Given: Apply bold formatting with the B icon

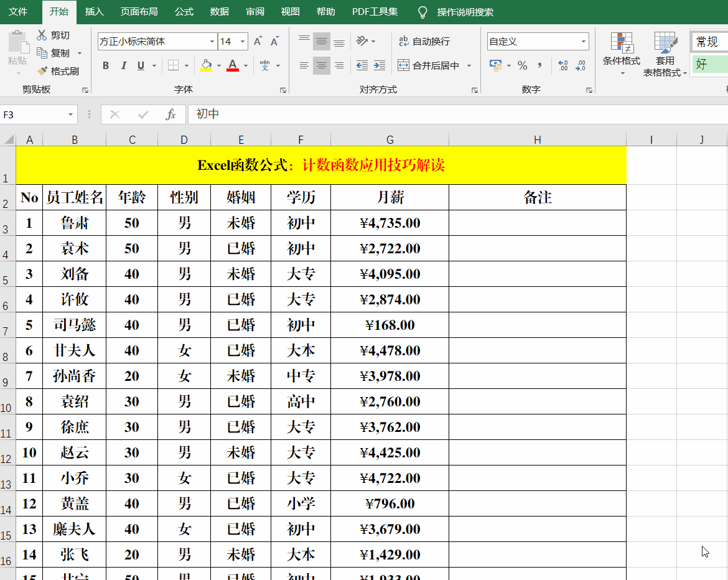Looking at the screenshot, I should click(x=105, y=65).
